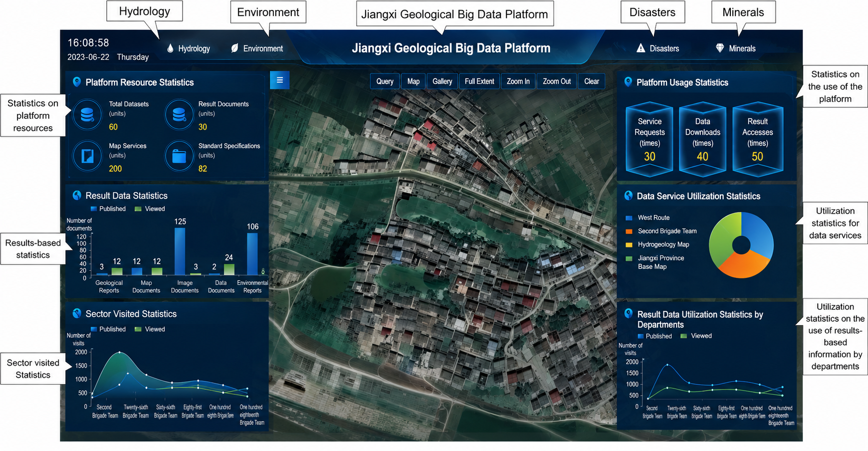This screenshot has height=451, width=868.
Task: Click the date 2023-06-22
Action: pyautogui.click(x=88, y=57)
